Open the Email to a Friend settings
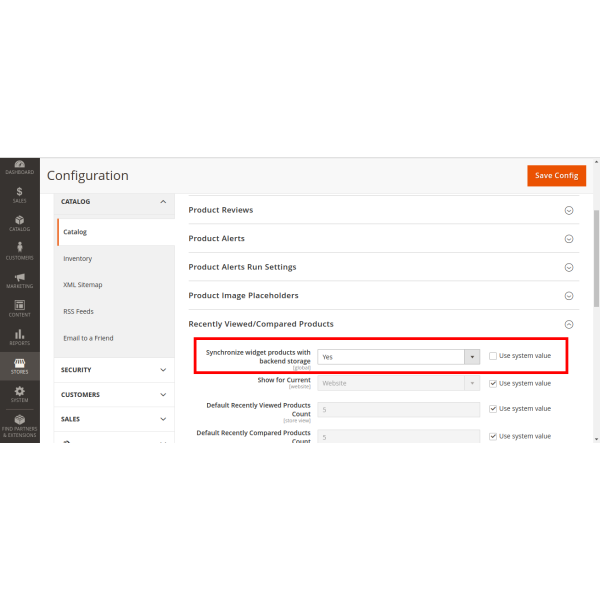This screenshot has width=600, height=600. click(x=88, y=338)
